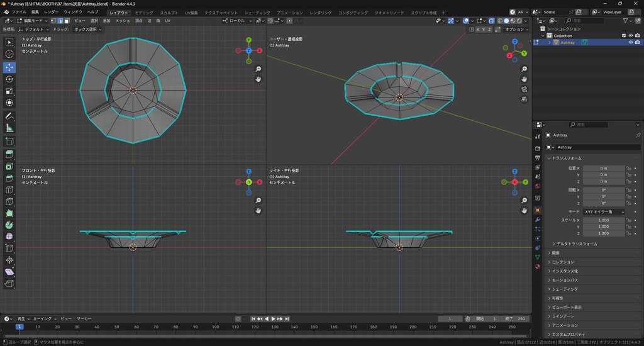The width and height of the screenshot is (644, 346).
Task: Click the timeline end frame 250 field
Action: click(516, 319)
